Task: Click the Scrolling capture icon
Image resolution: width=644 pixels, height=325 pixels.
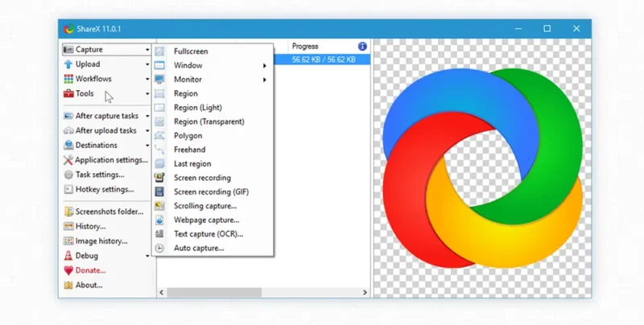Action: coord(159,206)
